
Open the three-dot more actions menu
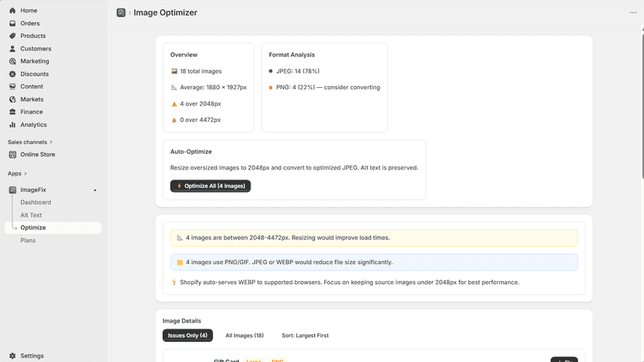tap(633, 12)
